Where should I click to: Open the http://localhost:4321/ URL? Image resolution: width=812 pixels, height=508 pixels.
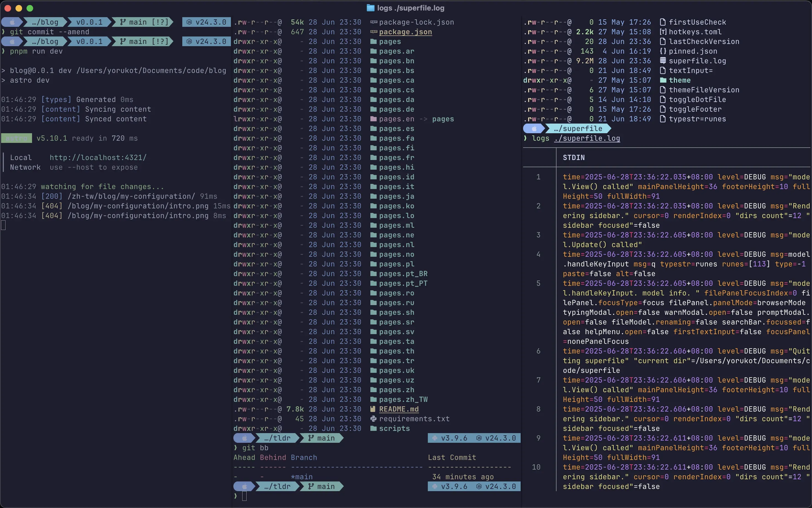98,158
